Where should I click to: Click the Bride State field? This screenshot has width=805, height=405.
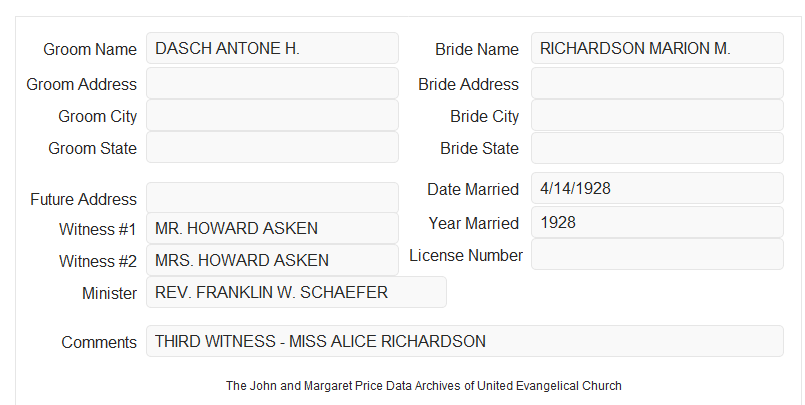(657, 148)
